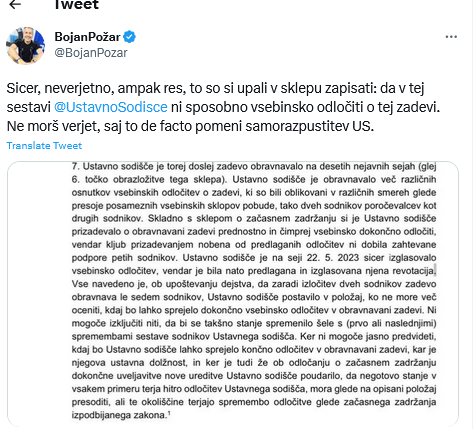Click the blue verified badge

[129, 37]
